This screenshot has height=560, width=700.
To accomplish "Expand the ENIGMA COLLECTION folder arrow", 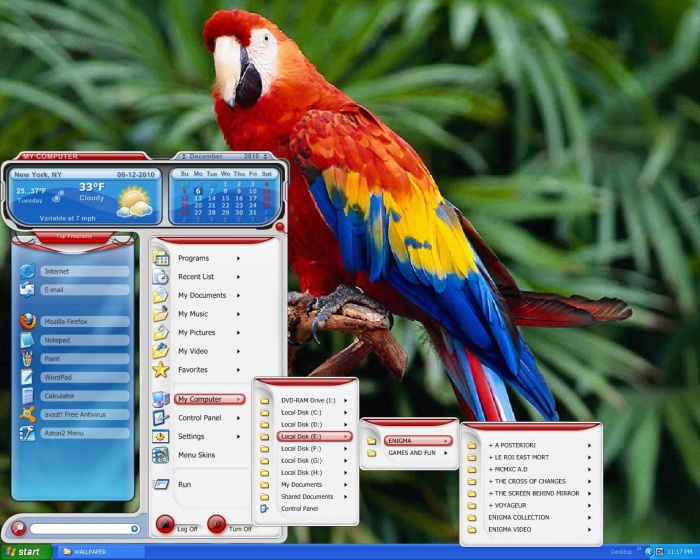I will point(589,518).
